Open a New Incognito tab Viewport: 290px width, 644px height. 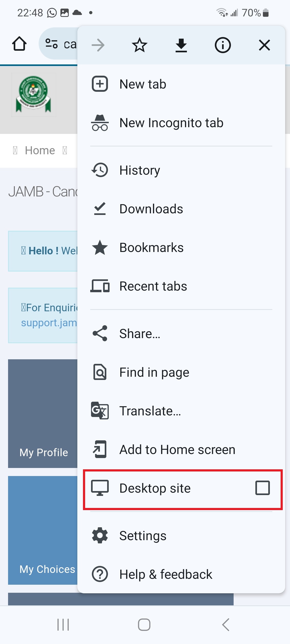pos(181,123)
